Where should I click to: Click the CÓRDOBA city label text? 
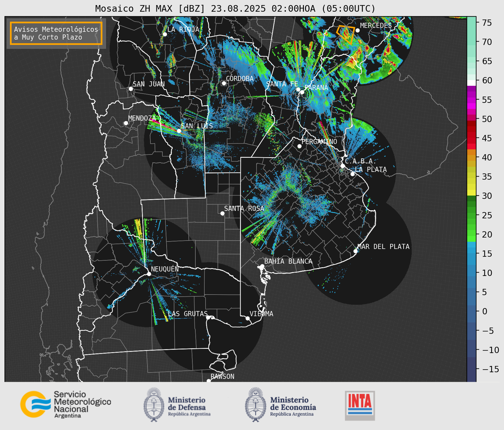240,78
